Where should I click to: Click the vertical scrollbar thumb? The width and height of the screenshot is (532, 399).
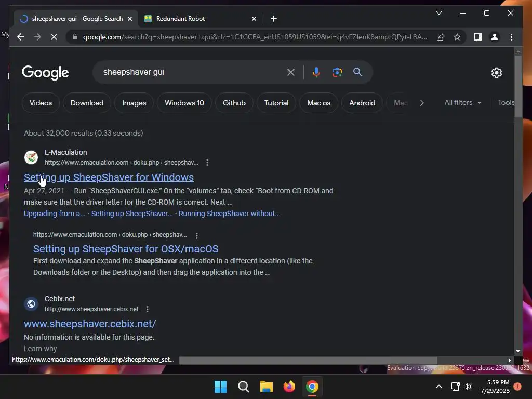point(518,86)
